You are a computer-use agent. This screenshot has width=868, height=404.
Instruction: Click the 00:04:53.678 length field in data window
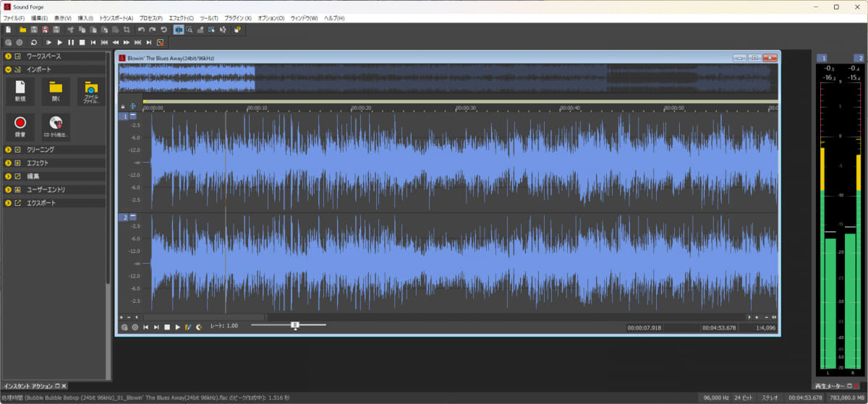pyautogui.click(x=720, y=328)
